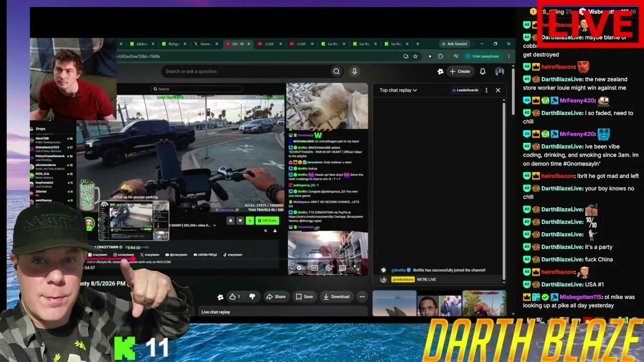Open YouTube notifications bell
Screen dimensions: 644x362
tap(482, 71)
